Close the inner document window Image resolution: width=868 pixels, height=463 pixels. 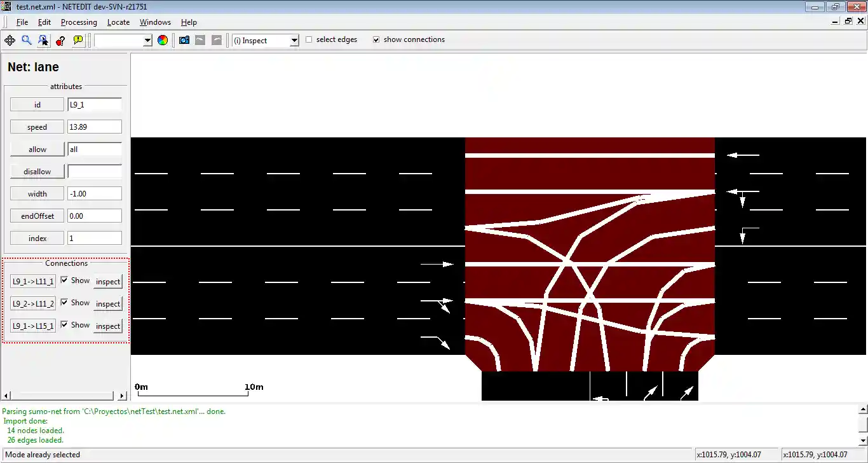860,22
